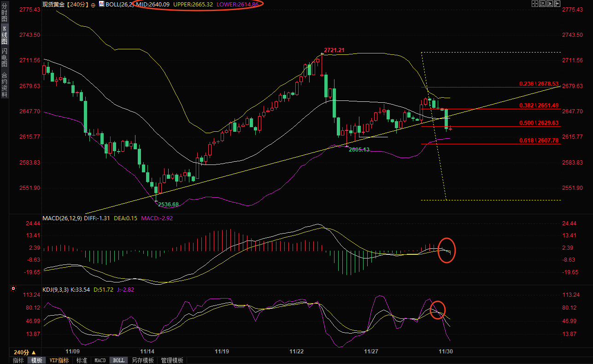Viewport: 593px width, 364px height.
Task: Click the 11/09 date on time axis
Action: click(x=73, y=352)
